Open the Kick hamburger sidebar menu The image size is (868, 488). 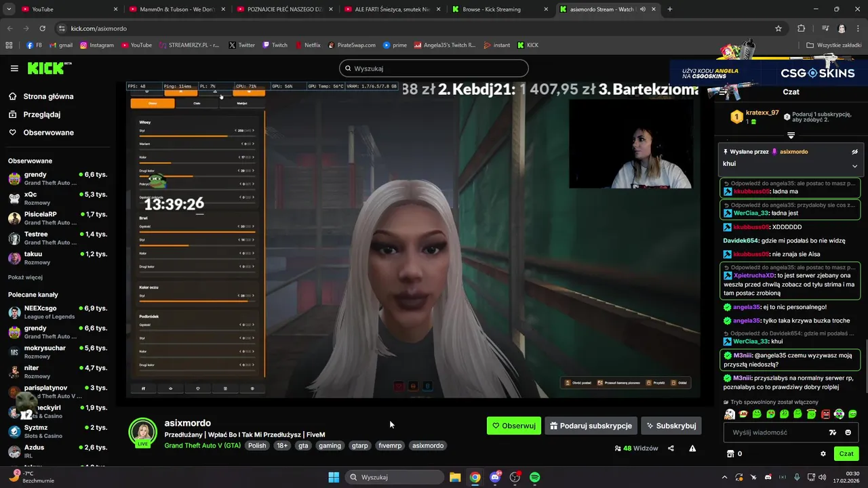(x=14, y=68)
